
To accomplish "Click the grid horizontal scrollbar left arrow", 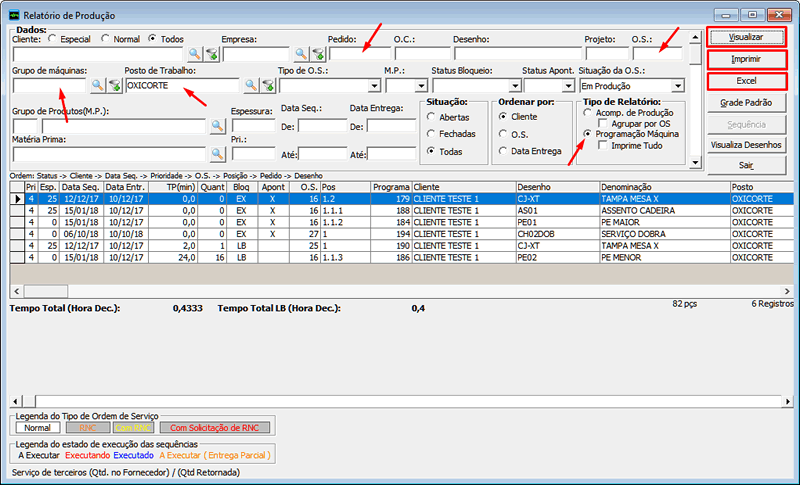I will click(17, 291).
